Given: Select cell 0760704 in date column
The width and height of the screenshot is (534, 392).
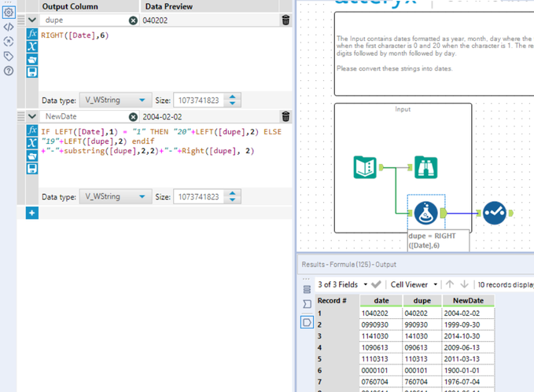Looking at the screenshot, I should (x=381, y=382).
